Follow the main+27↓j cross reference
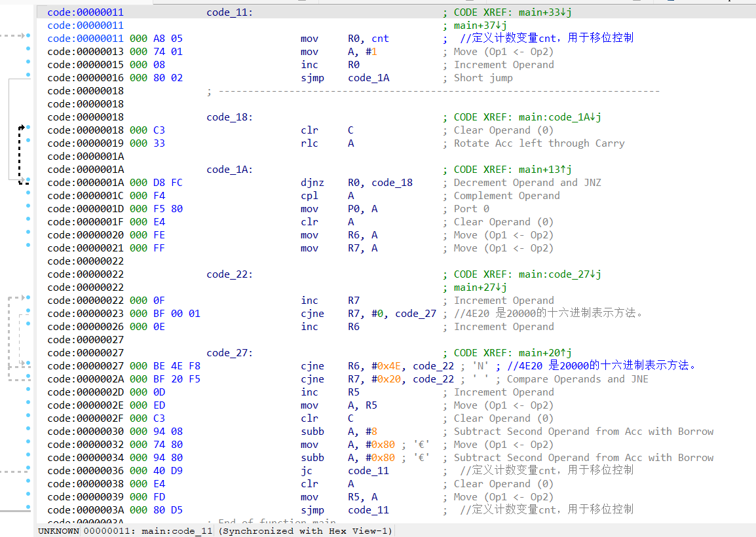 click(480, 287)
